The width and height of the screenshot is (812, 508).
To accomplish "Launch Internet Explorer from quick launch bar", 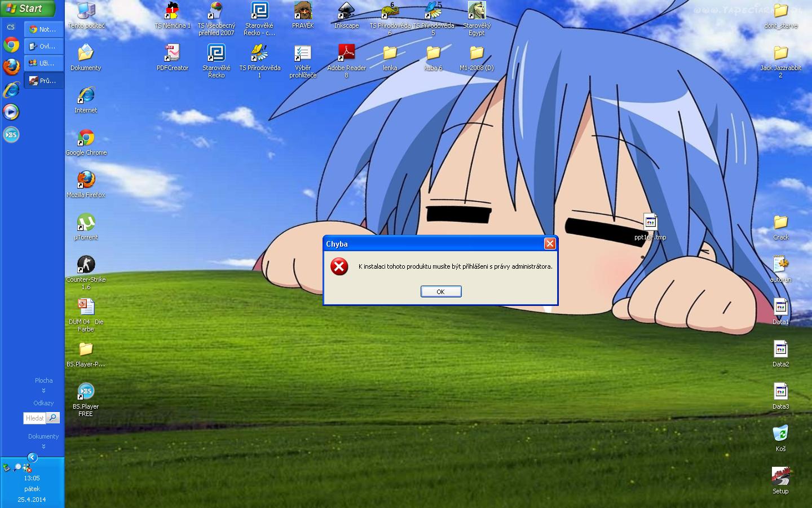I will tap(11, 90).
